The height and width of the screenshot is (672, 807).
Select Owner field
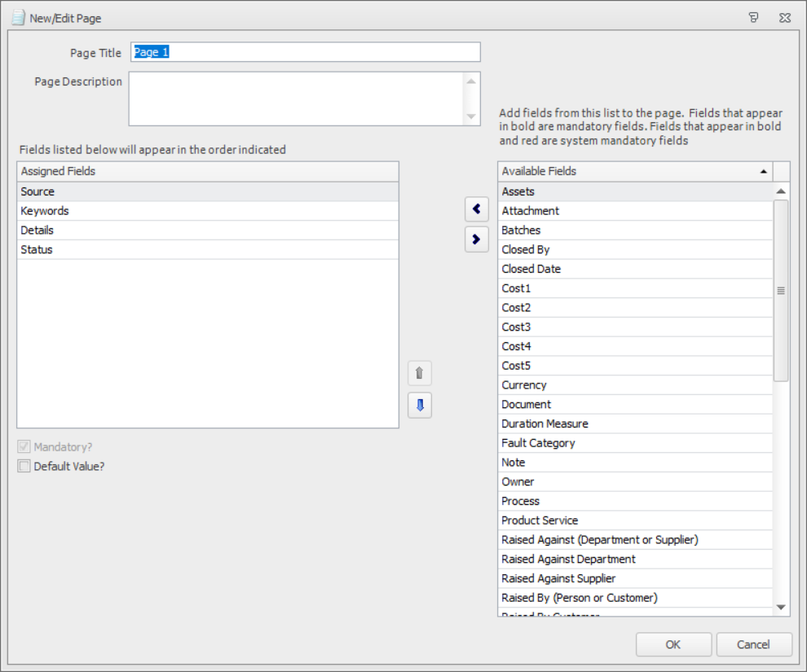635,481
